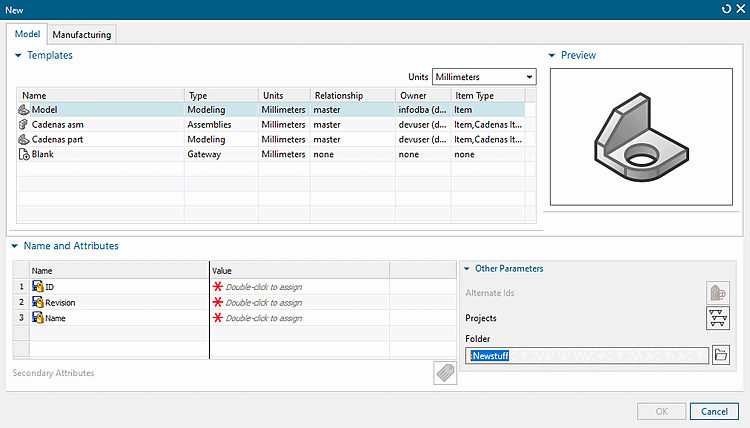This screenshot has width=750, height=428.
Task: Click the Cadenas asm assembly icon
Action: click(x=24, y=125)
